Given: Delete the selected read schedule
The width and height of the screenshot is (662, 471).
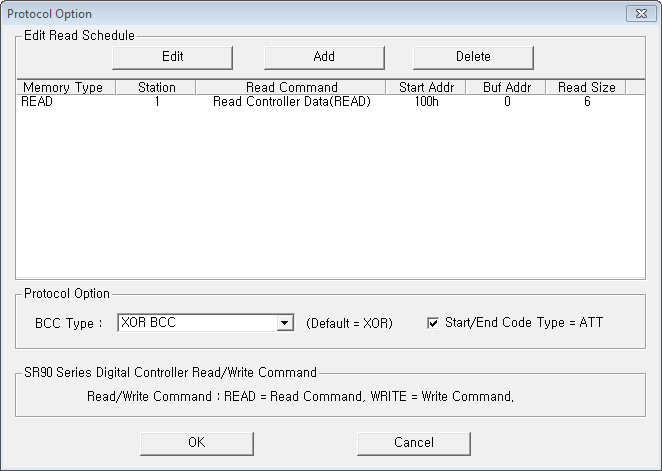Looking at the screenshot, I should point(473,57).
